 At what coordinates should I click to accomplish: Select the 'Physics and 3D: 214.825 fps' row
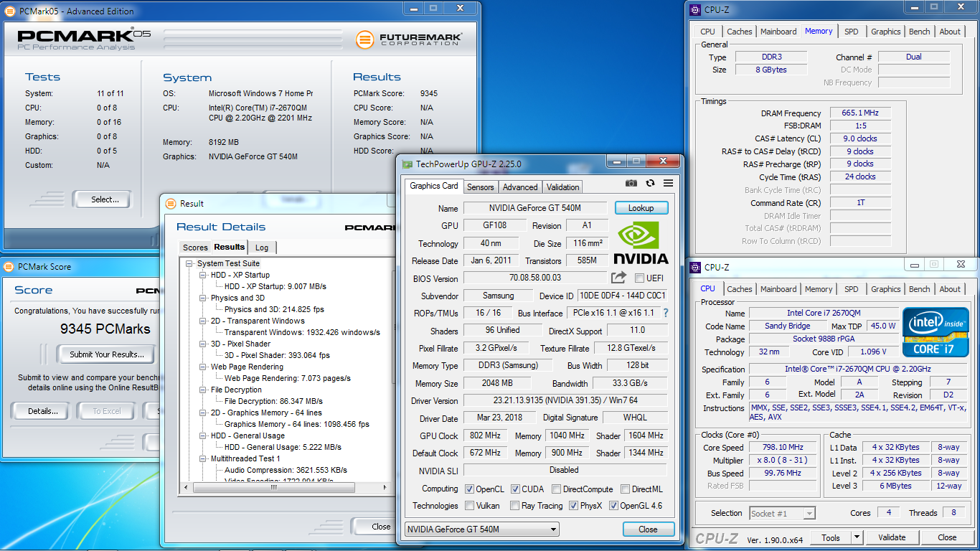click(274, 310)
